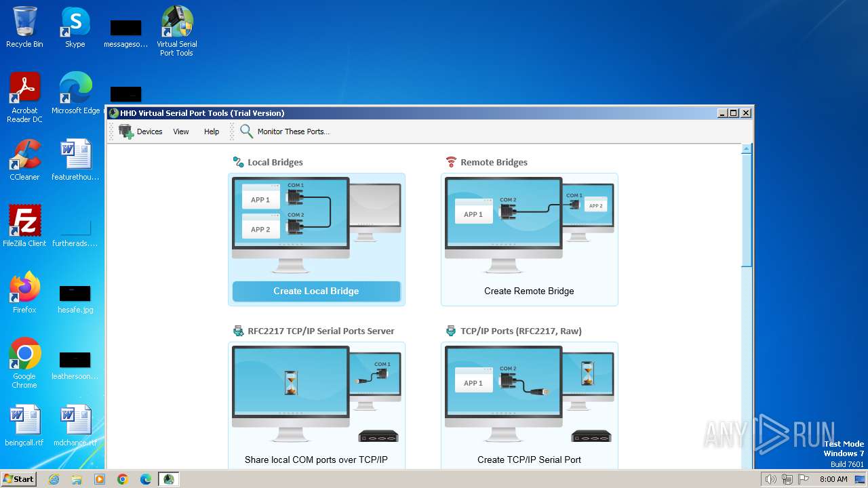The width and height of the screenshot is (868, 488).
Task: Select the Virtual Serial Port Tools desktop shortcut
Action: [x=176, y=31]
